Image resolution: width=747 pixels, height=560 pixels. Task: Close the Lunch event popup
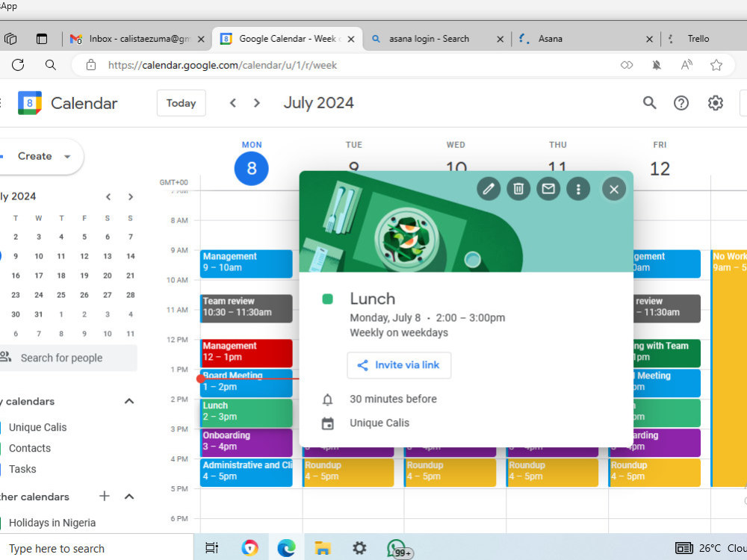tap(614, 189)
